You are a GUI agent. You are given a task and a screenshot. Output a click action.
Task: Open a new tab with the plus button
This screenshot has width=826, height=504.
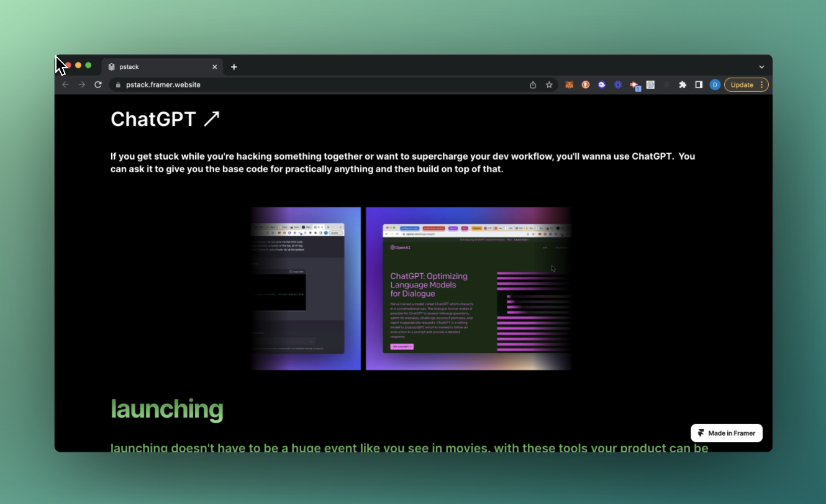click(234, 67)
